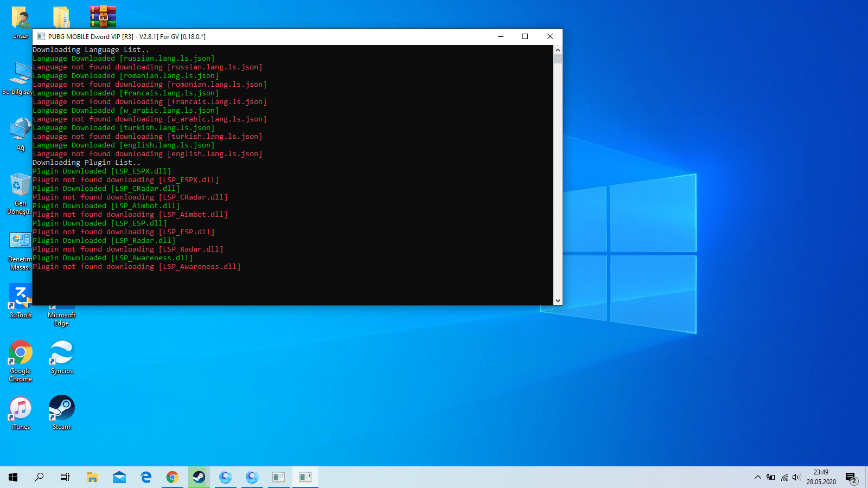Click the console vertical scrollbar thumb

(558, 59)
